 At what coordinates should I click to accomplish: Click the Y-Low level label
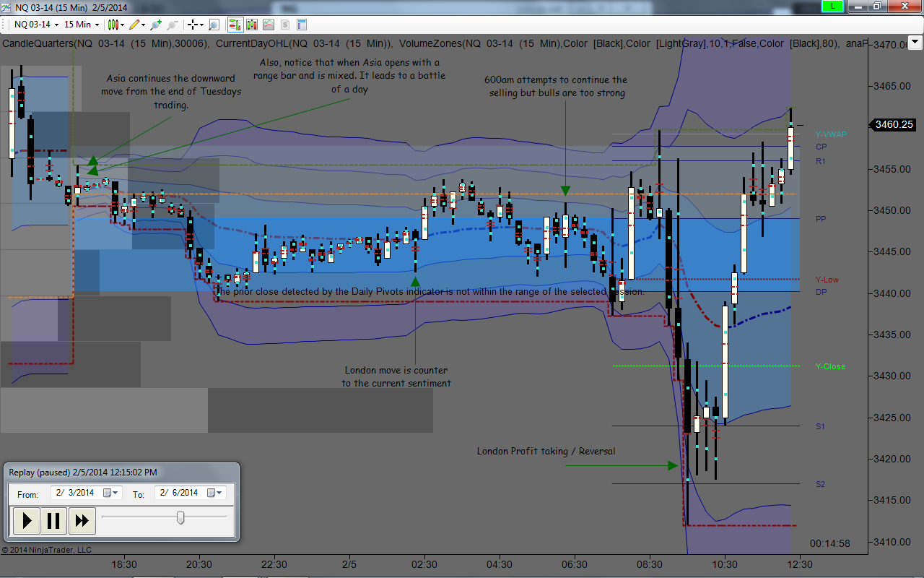[x=827, y=280]
